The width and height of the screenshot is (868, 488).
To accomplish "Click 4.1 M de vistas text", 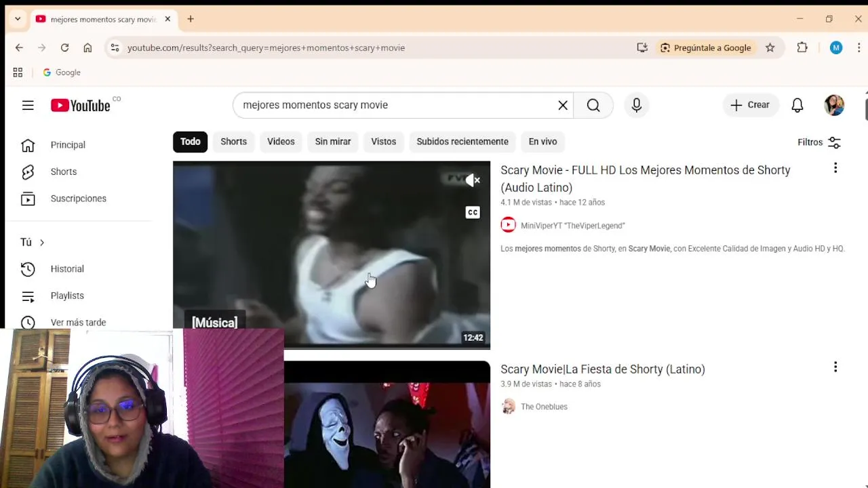I will 526,202.
